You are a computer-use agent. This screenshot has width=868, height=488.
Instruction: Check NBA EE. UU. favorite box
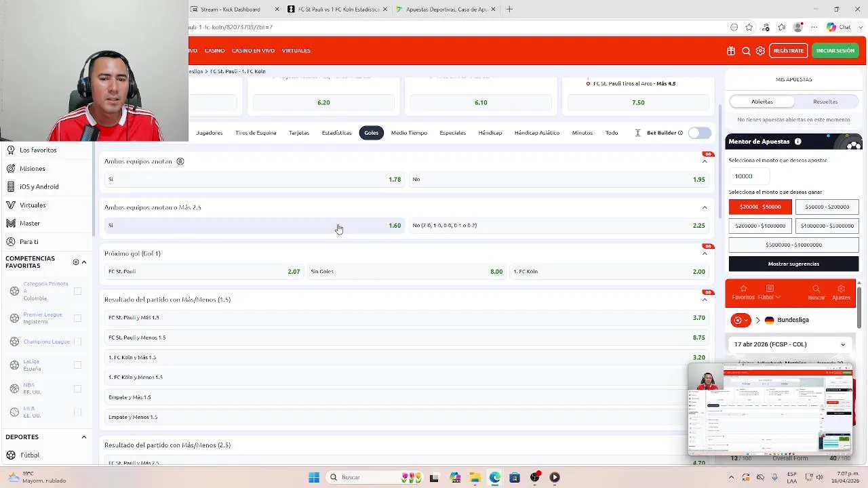click(77, 388)
